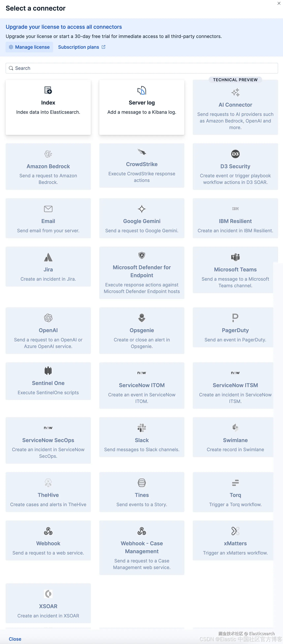Click the CrowdStrike falcon icon
Image resolution: width=283 pixels, height=644 pixels.
(142, 152)
